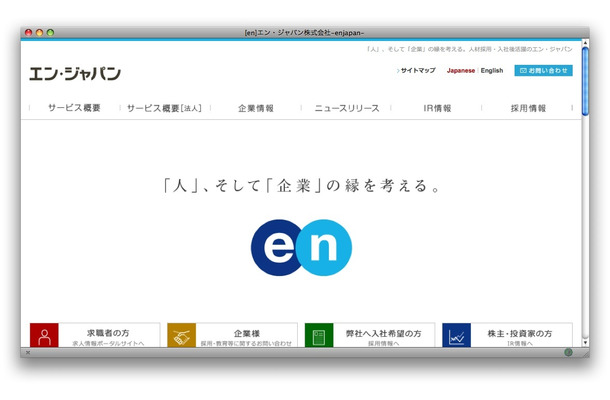Open the IR情報 menu item

tap(437, 108)
